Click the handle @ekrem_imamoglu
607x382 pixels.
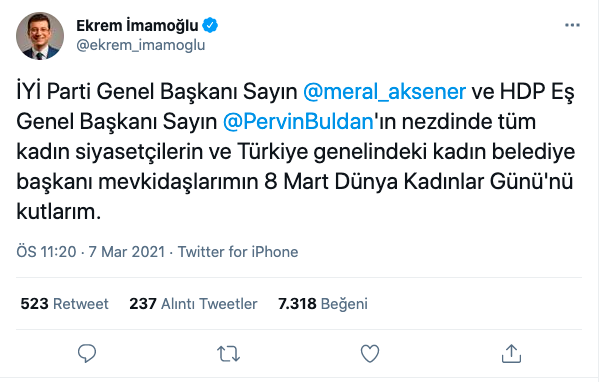tap(141, 45)
